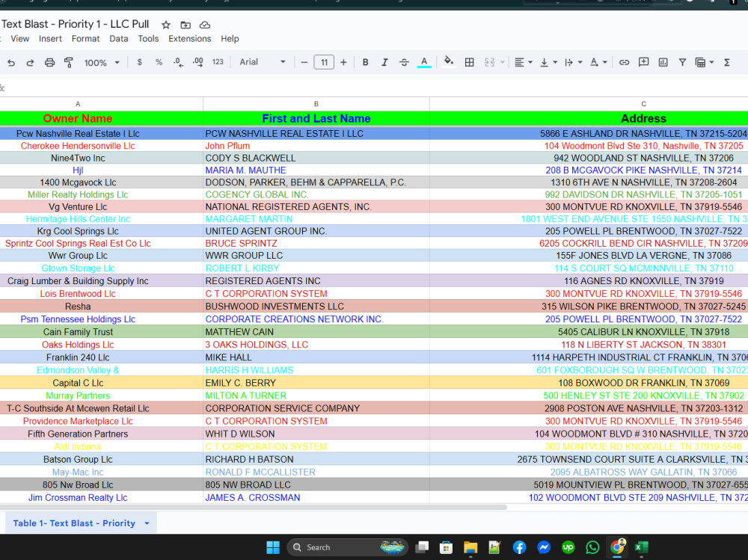The width and height of the screenshot is (748, 560).
Task: Open sheet tab options dropdown arrow
Action: (x=147, y=523)
